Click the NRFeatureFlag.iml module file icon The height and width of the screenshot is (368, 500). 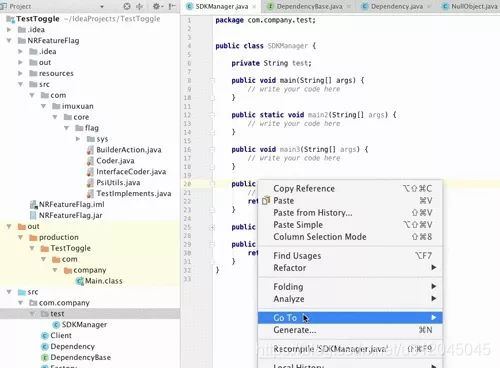point(33,204)
